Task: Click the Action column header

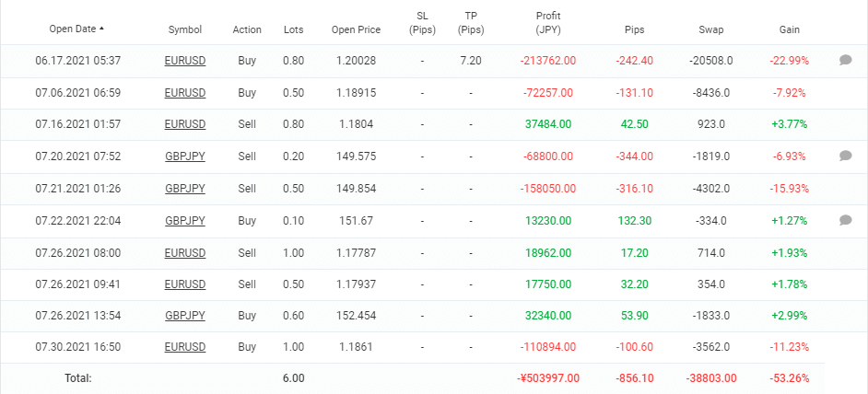Action: (x=247, y=29)
